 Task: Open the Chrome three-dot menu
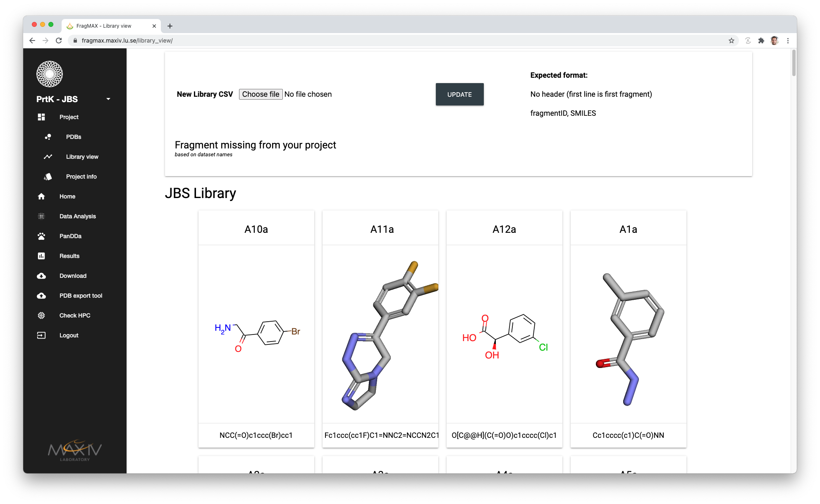(x=788, y=41)
